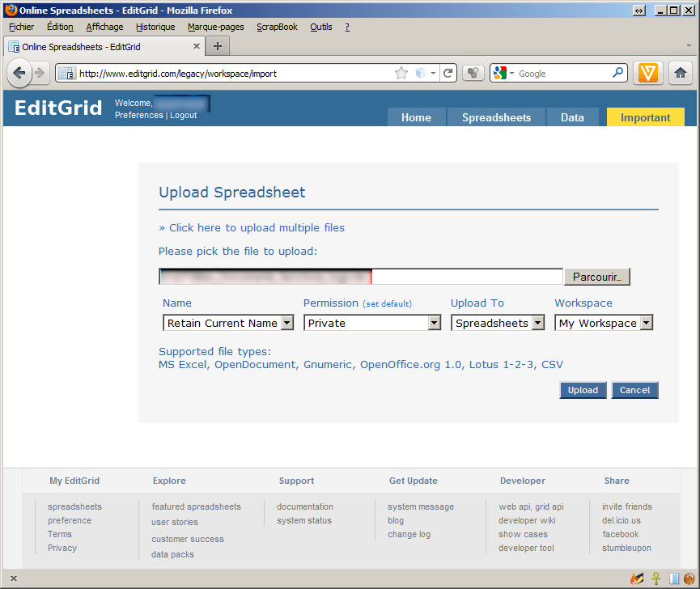Click the window resize arrows icon in title bar
Image resolution: width=700 pixels, height=589 pixels.
639,11
